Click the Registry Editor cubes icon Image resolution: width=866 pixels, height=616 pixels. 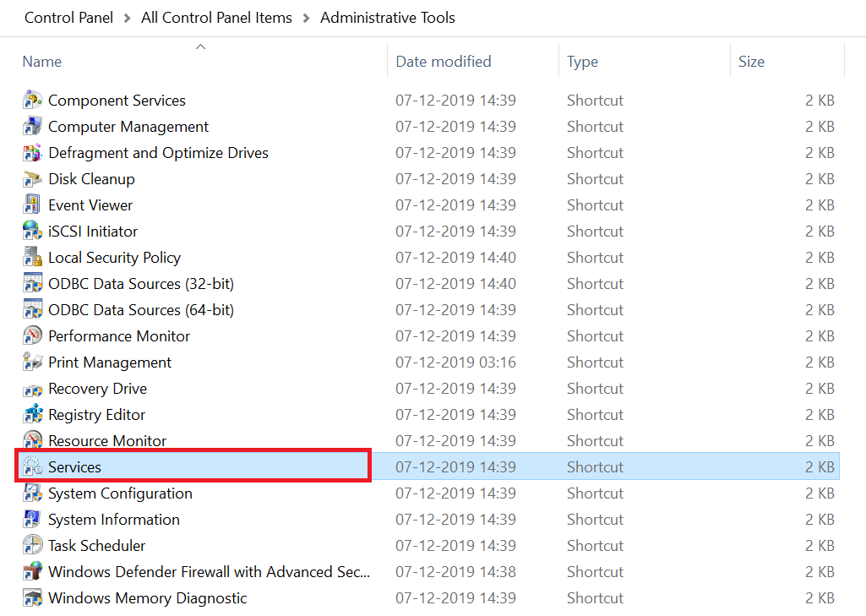coord(33,414)
